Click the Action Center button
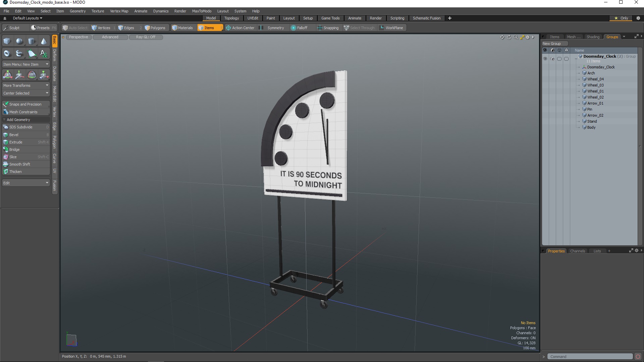 coord(240,28)
